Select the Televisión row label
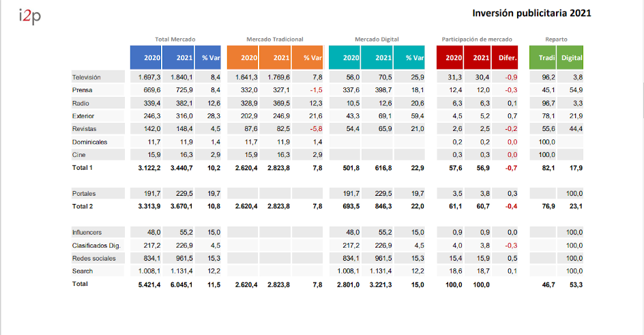 point(87,78)
